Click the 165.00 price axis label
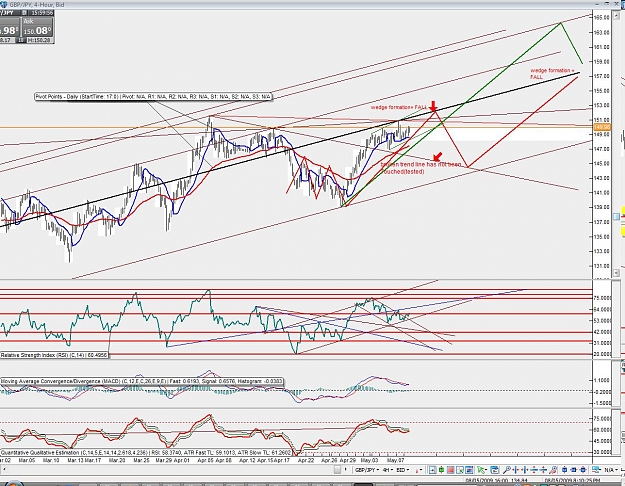The image size is (625, 486). [601, 18]
